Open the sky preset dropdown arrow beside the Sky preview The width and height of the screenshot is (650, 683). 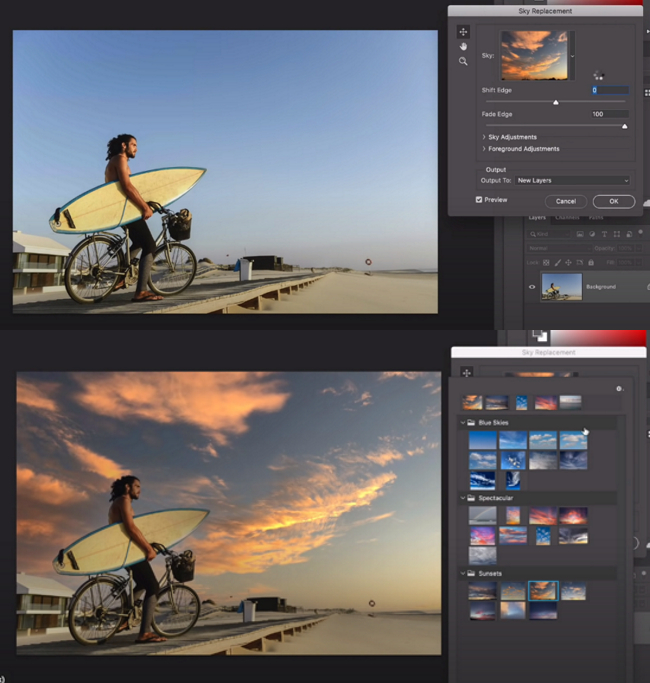572,56
